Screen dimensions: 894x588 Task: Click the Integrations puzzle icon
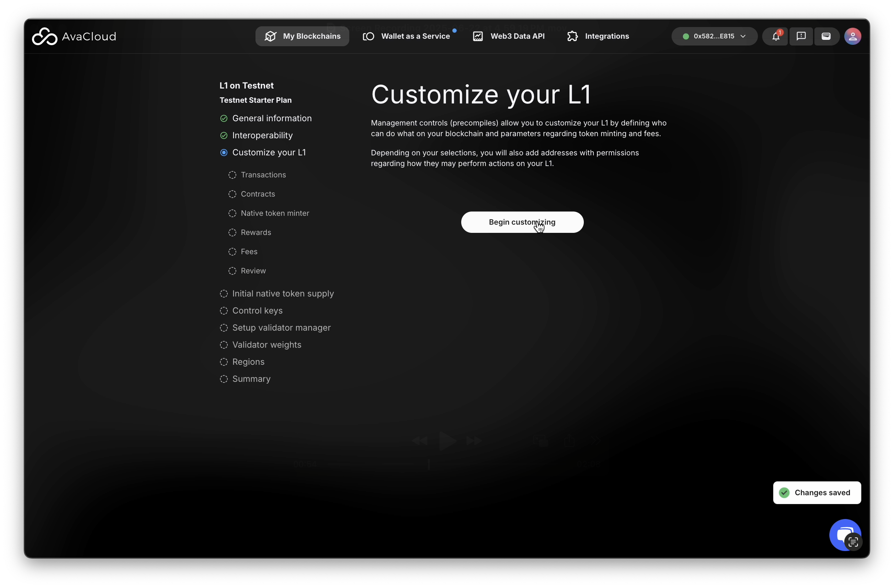tap(572, 37)
